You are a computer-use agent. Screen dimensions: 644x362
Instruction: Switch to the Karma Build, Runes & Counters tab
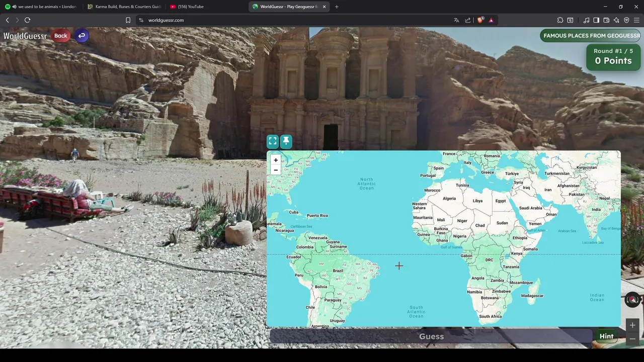[x=124, y=7]
